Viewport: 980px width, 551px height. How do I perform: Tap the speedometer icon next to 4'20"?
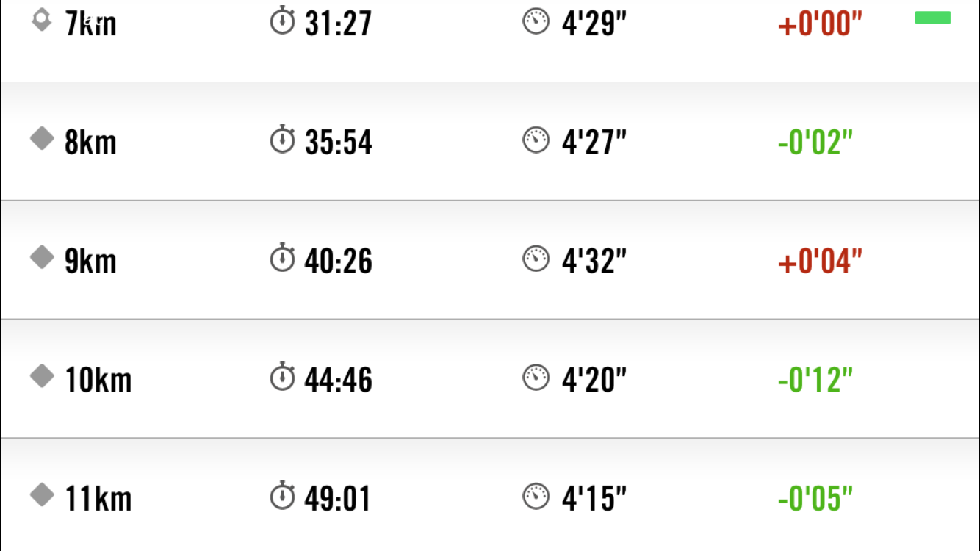point(536,378)
